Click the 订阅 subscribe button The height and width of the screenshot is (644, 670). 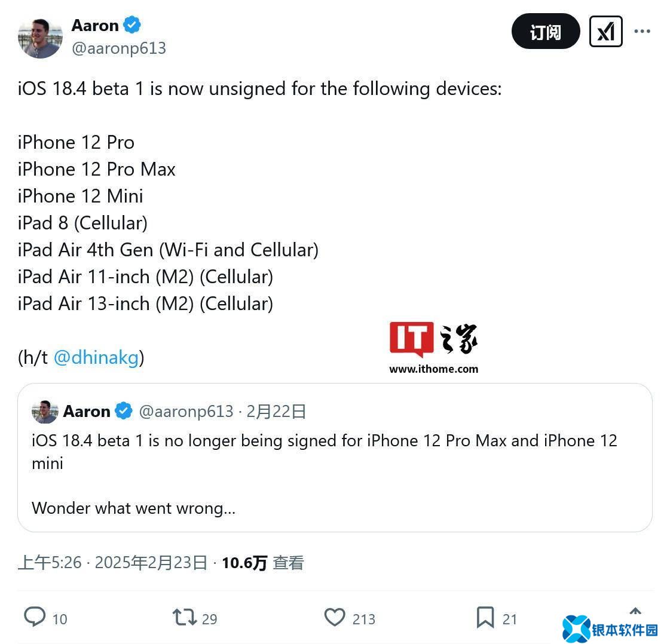click(x=546, y=31)
